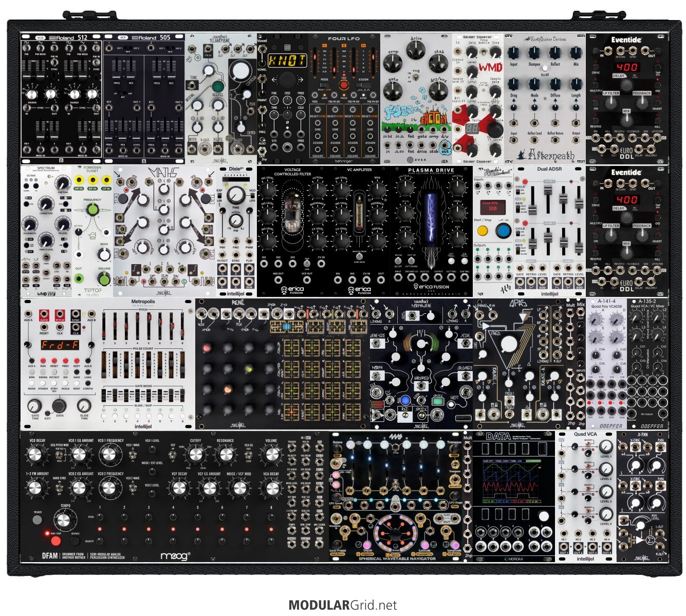
Task: Click the AUX LEVEL knob on X-PAN
Action: tap(640, 525)
